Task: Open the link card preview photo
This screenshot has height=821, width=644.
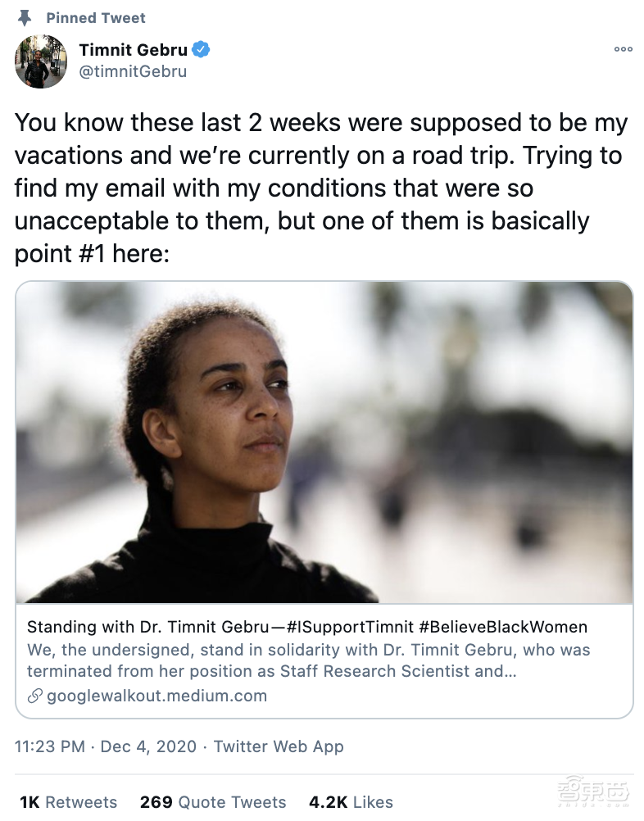Action: tap(324, 442)
